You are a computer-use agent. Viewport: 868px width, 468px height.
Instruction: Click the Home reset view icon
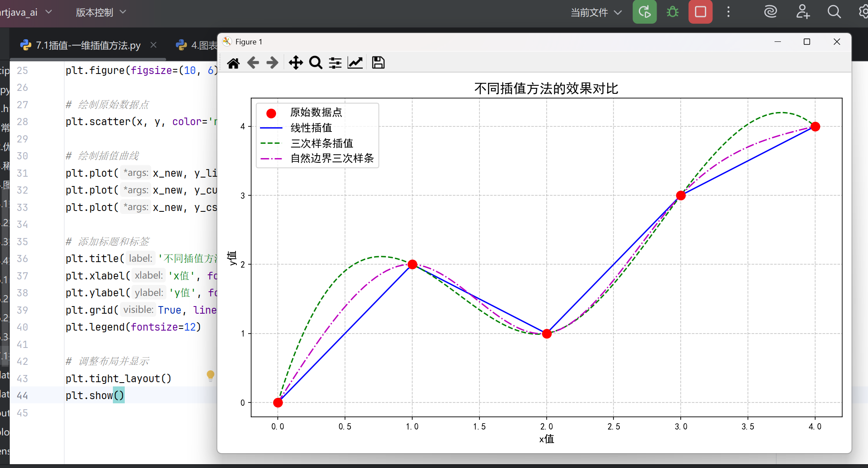(x=233, y=63)
